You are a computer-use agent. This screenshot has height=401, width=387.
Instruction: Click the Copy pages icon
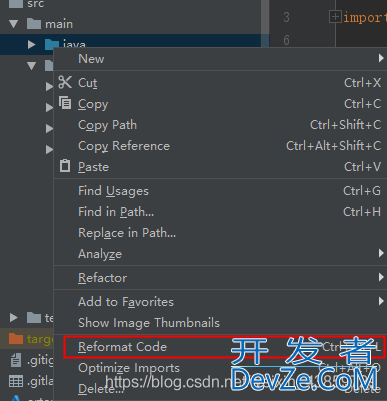[65, 103]
